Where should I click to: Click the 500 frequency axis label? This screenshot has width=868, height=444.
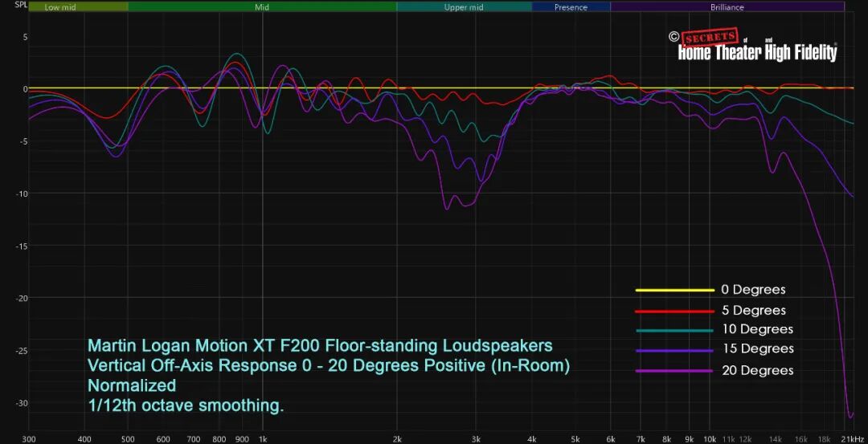click(x=128, y=438)
